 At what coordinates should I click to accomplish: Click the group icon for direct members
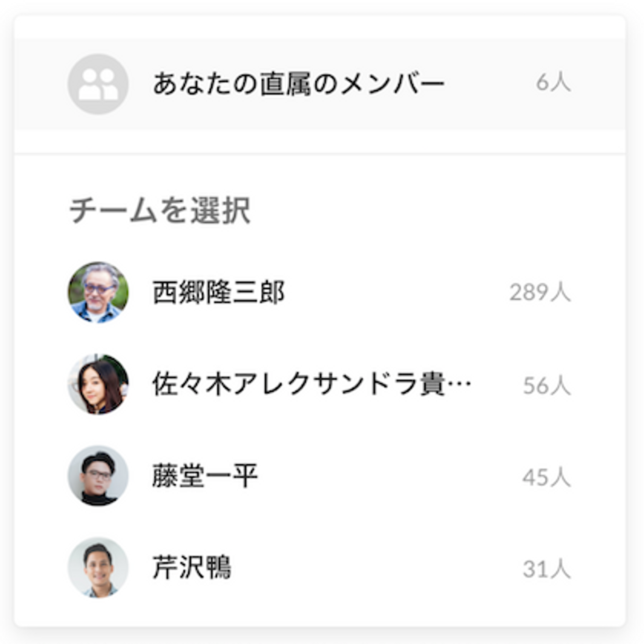tap(98, 84)
